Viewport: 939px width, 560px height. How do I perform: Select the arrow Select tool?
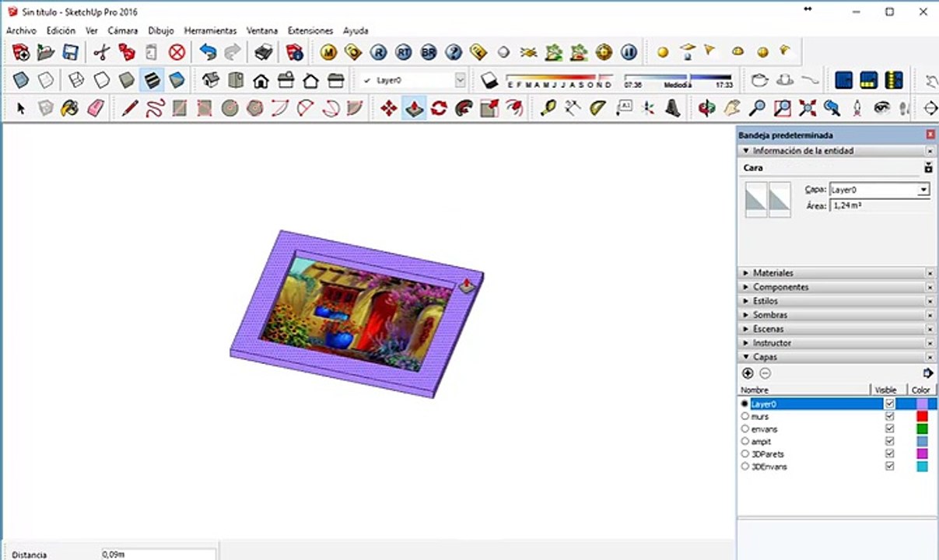point(21,109)
